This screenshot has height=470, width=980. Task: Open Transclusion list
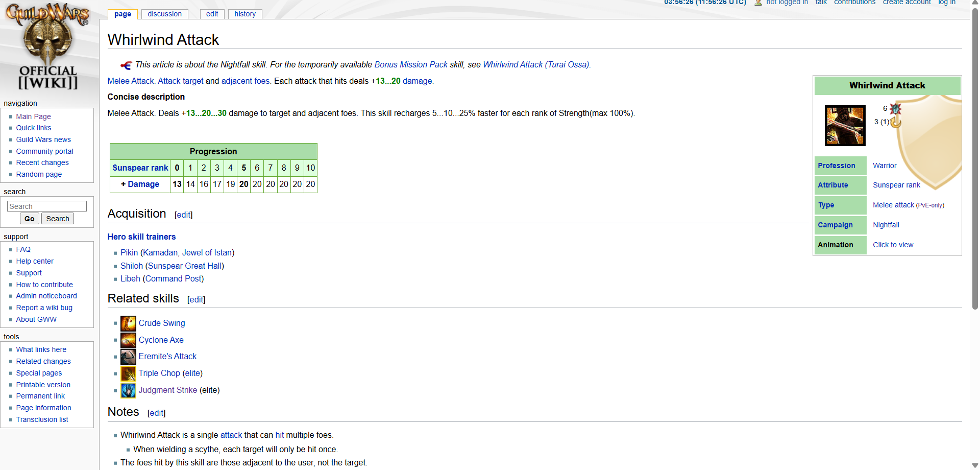coord(42,419)
